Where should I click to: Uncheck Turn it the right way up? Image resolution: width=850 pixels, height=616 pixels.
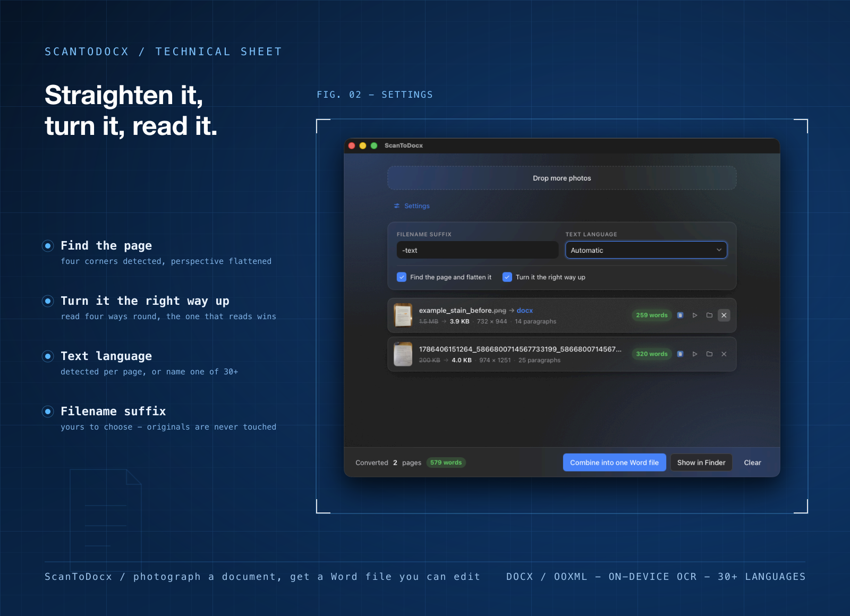click(507, 277)
